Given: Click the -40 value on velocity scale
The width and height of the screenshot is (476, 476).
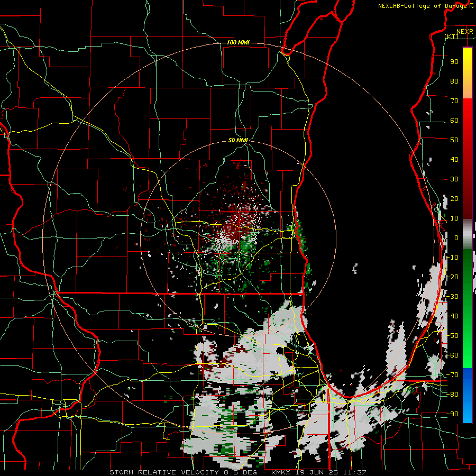Looking at the screenshot, I should tap(452, 316).
